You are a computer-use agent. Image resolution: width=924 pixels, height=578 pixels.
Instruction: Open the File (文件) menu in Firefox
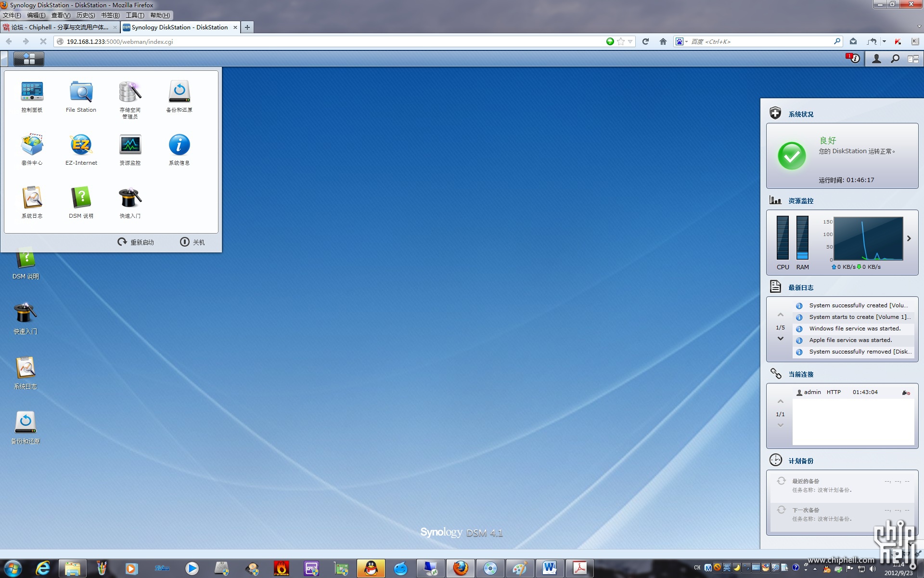coord(12,15)
